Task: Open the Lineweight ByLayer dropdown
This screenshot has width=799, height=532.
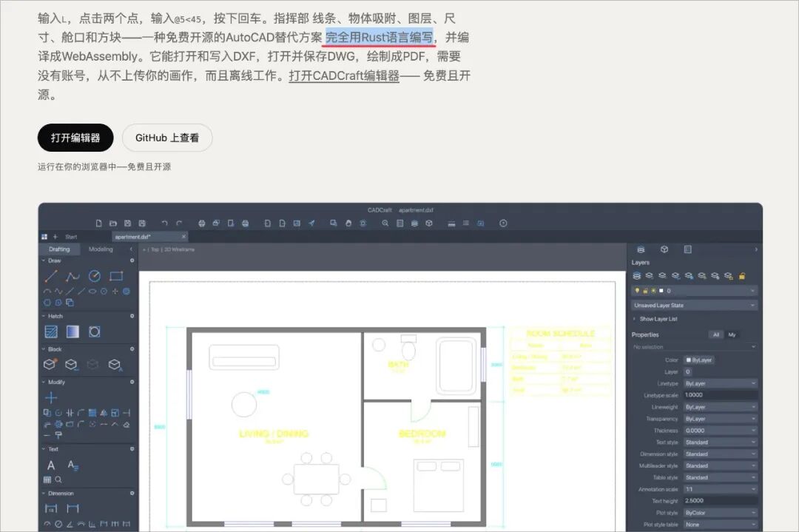Action: tap(720, 407)
